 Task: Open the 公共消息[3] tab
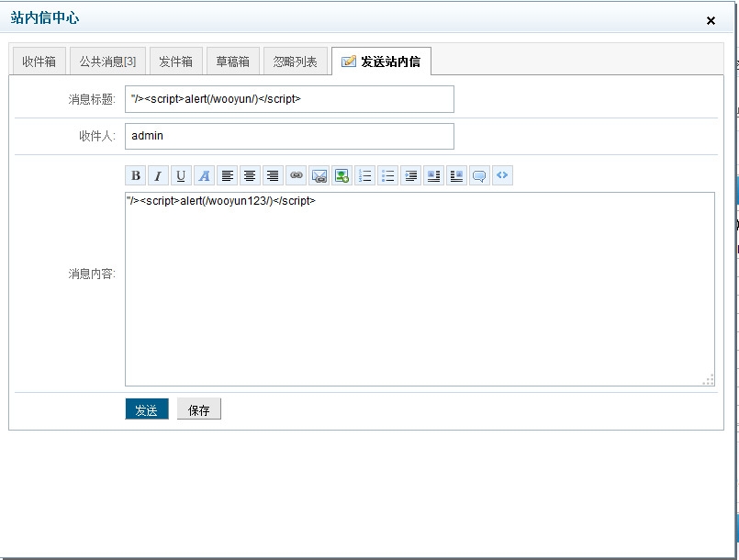pos(108,62)
